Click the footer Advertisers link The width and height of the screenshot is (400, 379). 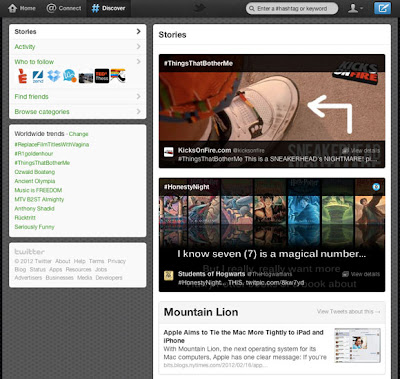pos(28,278)
